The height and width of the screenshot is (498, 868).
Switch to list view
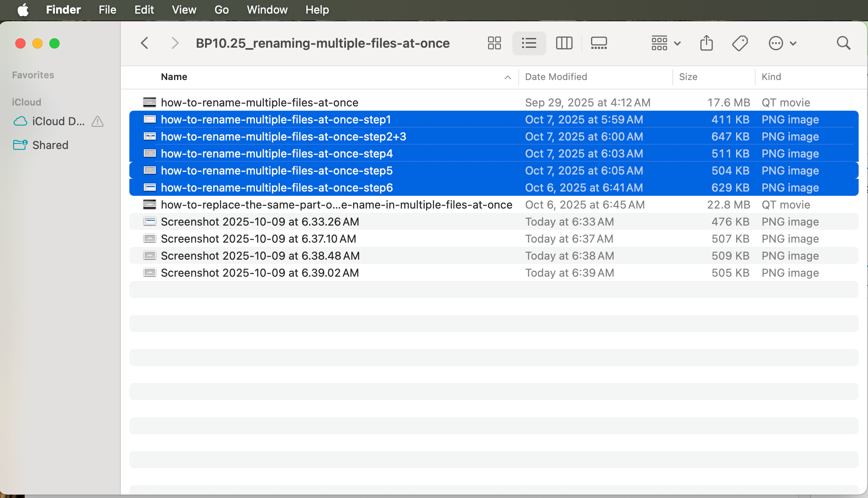coord(528,43)
